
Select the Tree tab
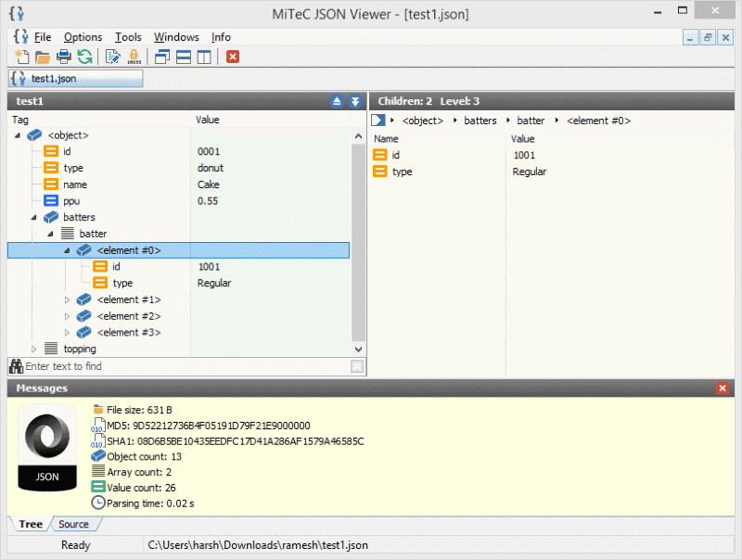(x=31, y=524)
